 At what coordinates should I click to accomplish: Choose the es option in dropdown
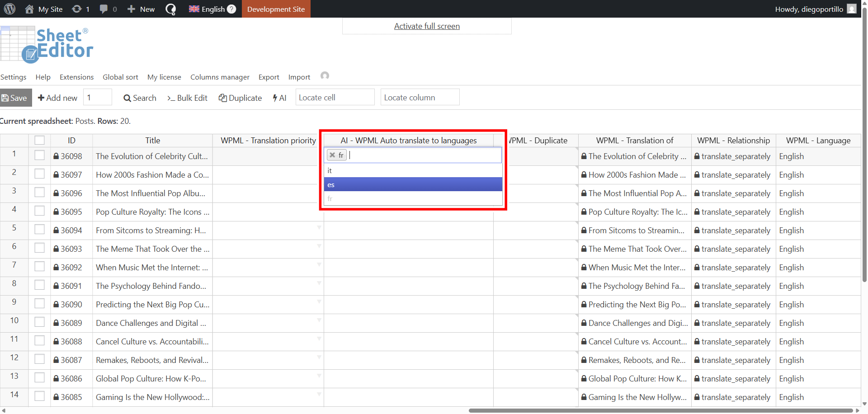pyautogui.click(x=413, y=184)
